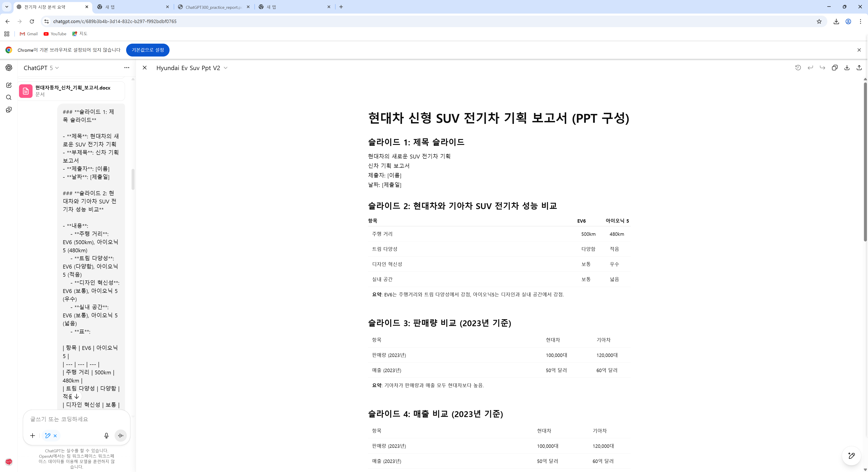Click the address bar URL

[x=115, y=21]
